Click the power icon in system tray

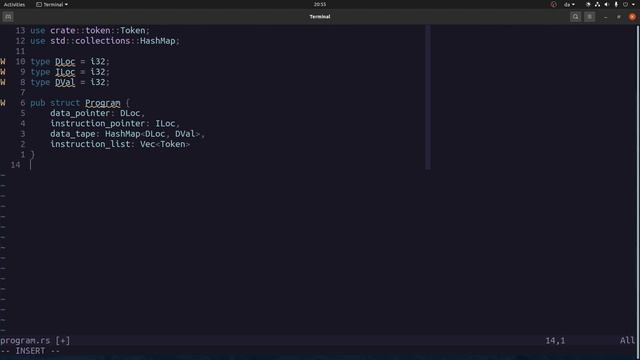(x=625, y=4)
